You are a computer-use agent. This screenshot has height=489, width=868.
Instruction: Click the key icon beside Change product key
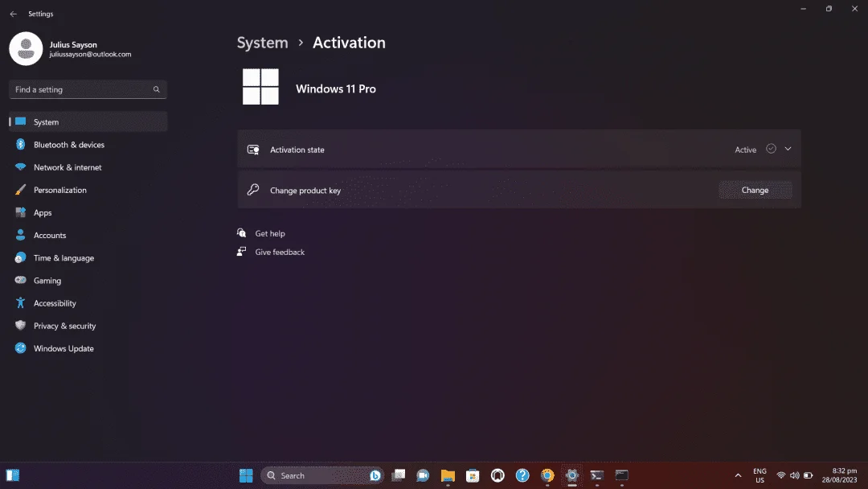[253, 190]
